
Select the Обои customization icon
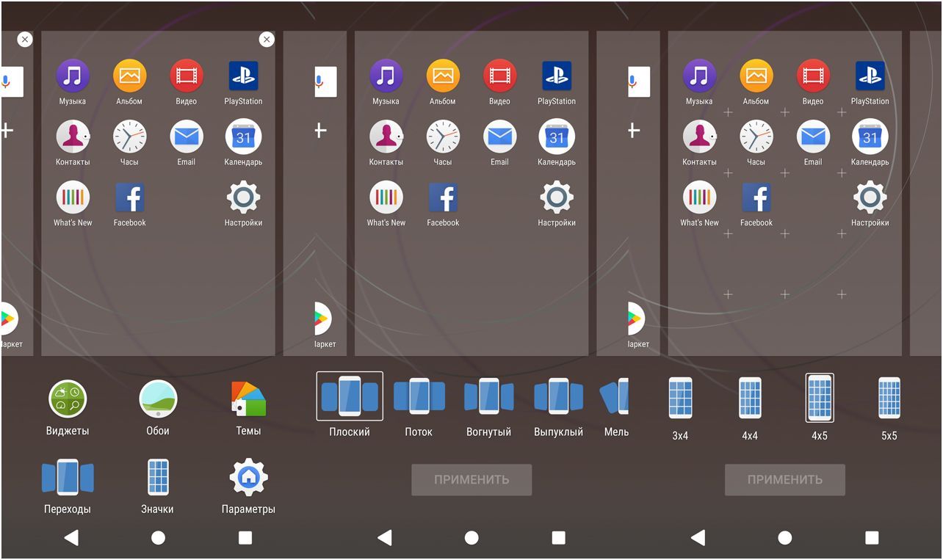(158, 400)
